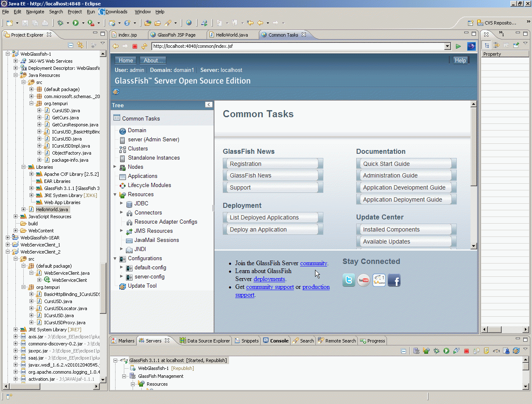Click the Properties view horizontal scrollbar right arrow
Screen dimensions: 532x404
click(526, 330)
